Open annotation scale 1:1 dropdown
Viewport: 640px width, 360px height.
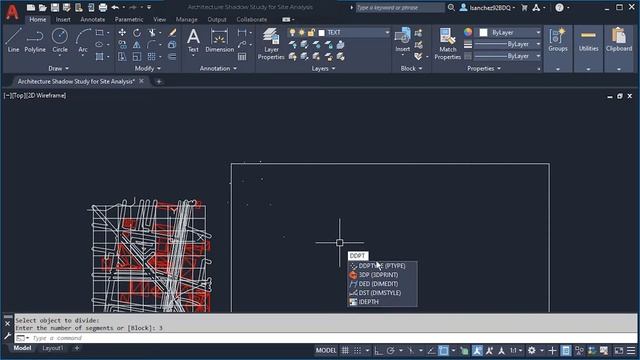(516, 351)
